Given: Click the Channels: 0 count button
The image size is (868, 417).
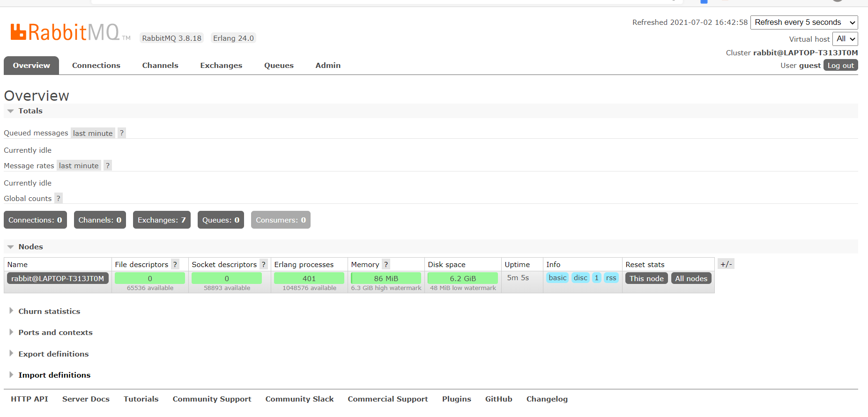Looking at the screenshot, I should [x=100, y=220].
